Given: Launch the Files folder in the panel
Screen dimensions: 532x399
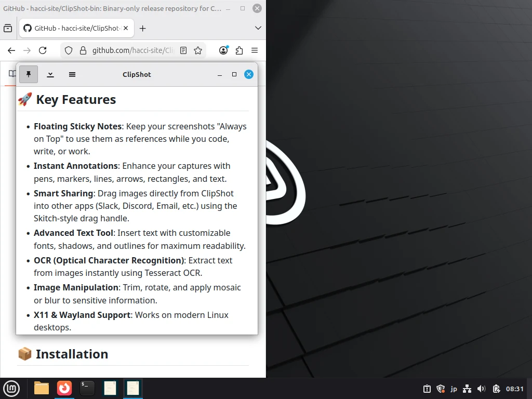Looking at the screenshot, I should coord(42,388).
